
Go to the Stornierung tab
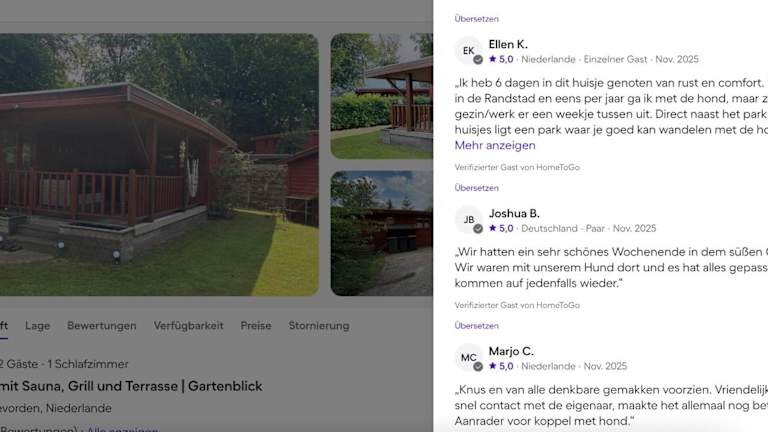(x=319, y=326)
